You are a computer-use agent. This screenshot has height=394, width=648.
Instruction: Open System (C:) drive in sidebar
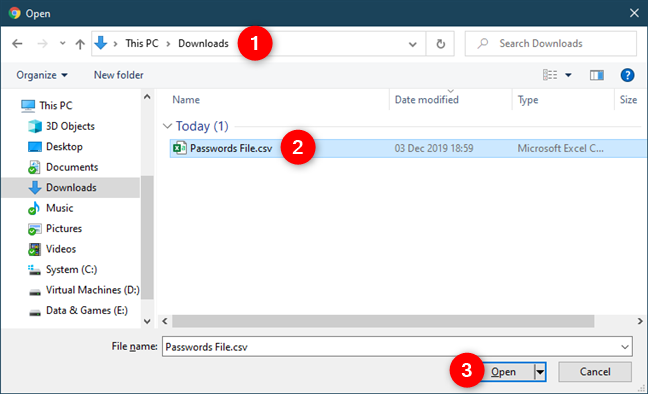tap(71, 270)
